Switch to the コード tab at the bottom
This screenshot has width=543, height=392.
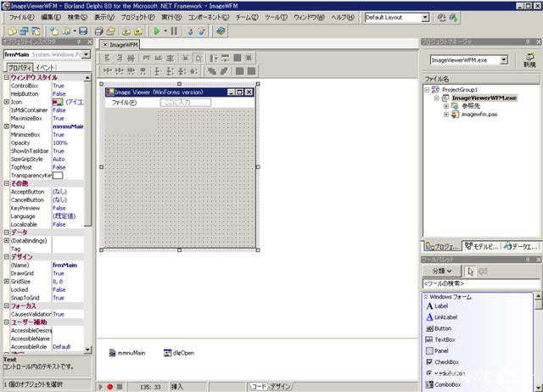258,386
